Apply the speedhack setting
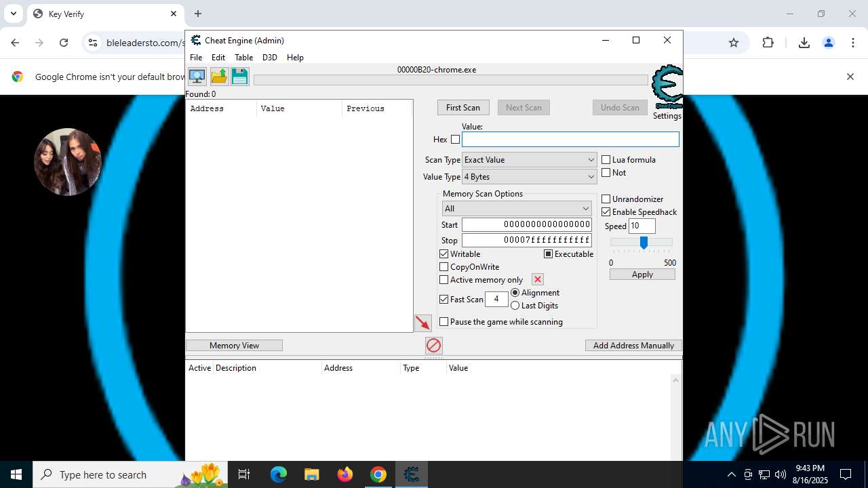868x488 pixels. tap(642, 274)
